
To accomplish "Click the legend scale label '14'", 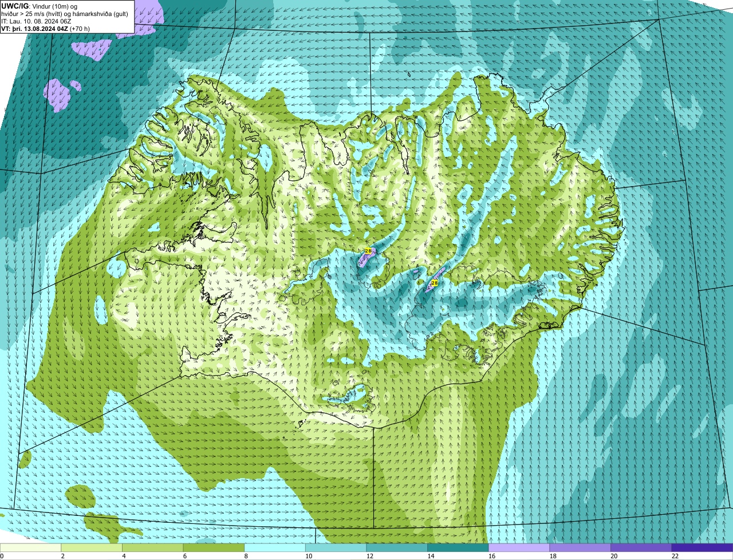I will click(x=431, y=556).
